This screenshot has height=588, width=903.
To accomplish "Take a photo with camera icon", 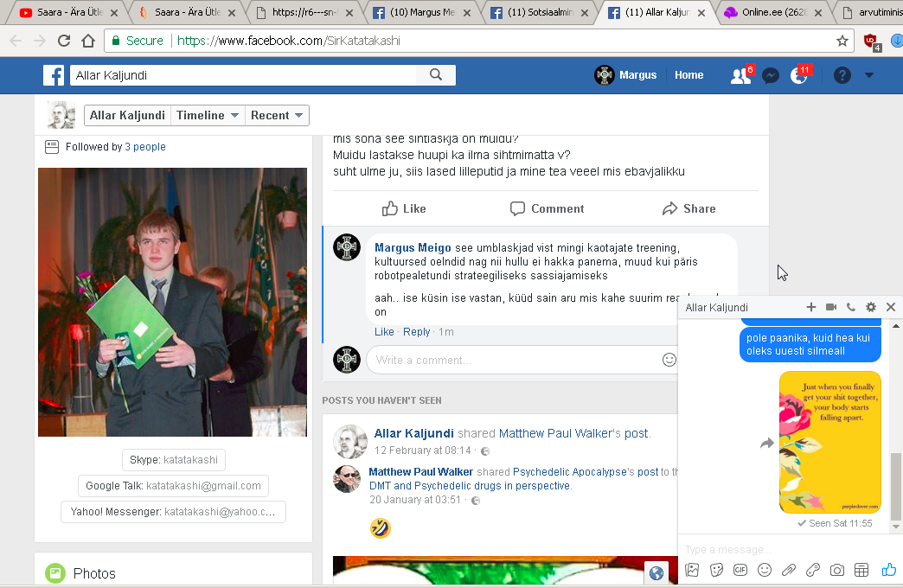I will pyautogui.click(x=836, y=570).
